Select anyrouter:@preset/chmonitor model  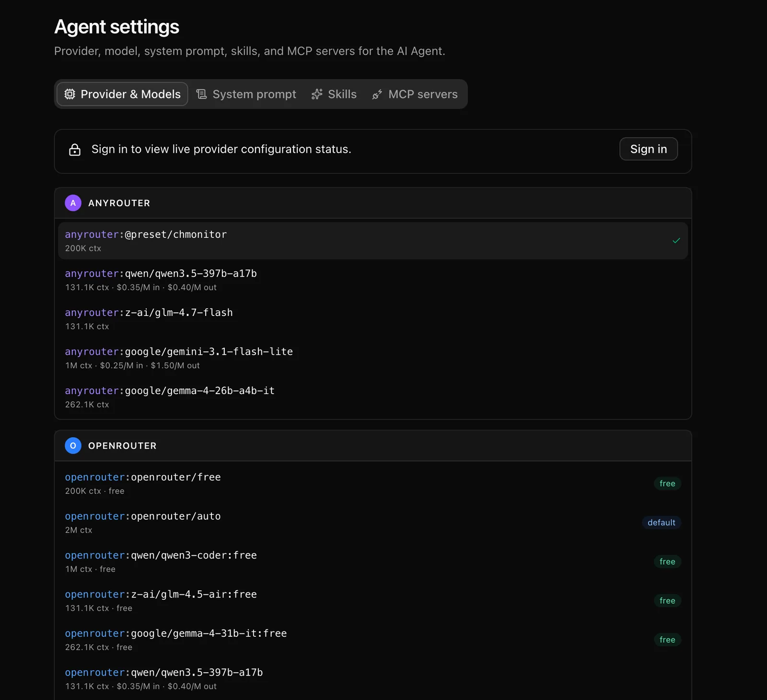pyautogui.click(x=373, y=241)
